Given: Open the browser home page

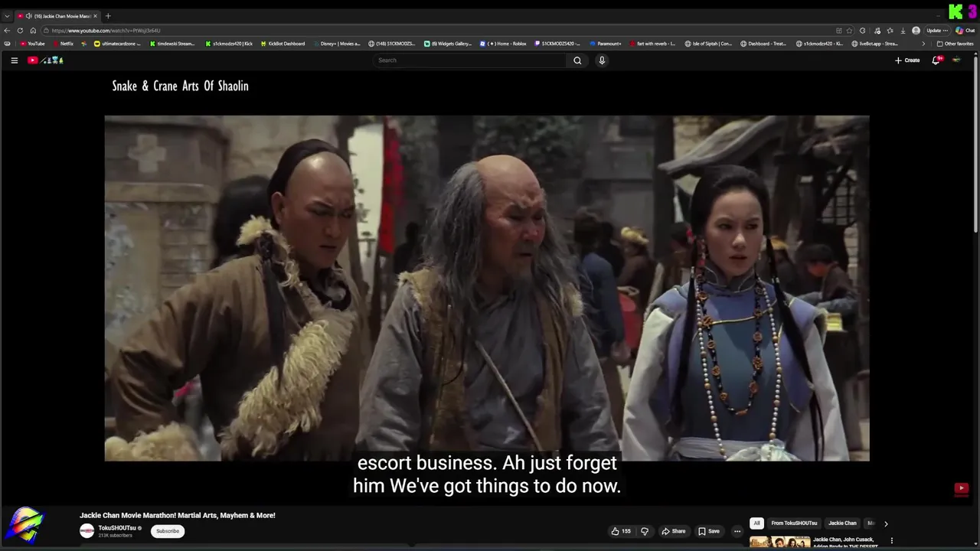Looking at the screenshot, I should pos(33,31).
